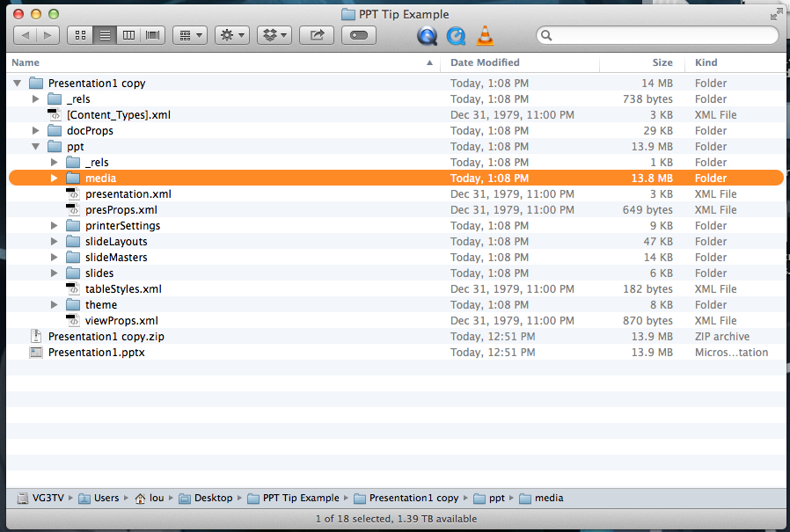Screen dimensions: 790x532
Task: Select the tableStyles.xml file icon
Action: tap(73, 288)
